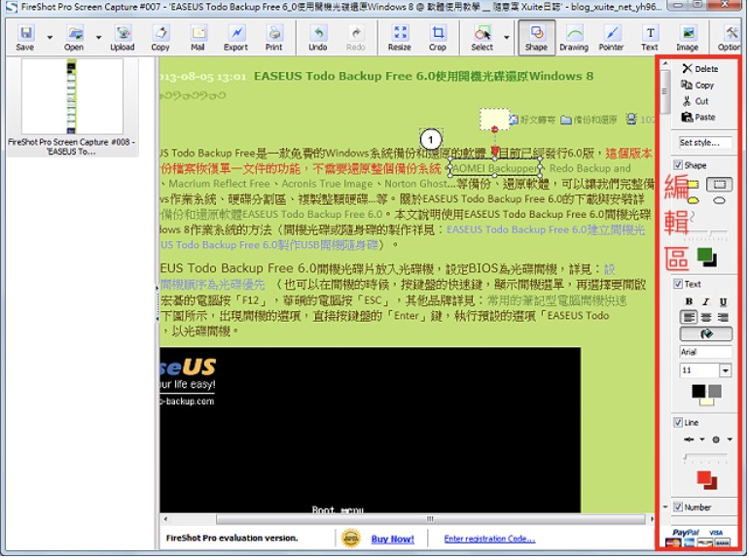
Task: Toggle bold text formatting
Action: 689,301
